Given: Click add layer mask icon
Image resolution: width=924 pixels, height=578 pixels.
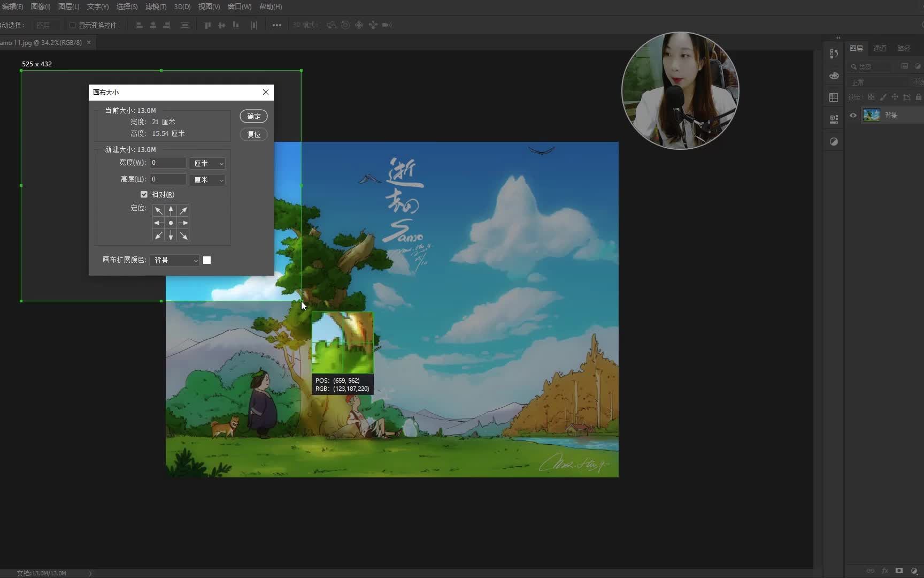Looking at the screenshot, I should coord(899,571).
